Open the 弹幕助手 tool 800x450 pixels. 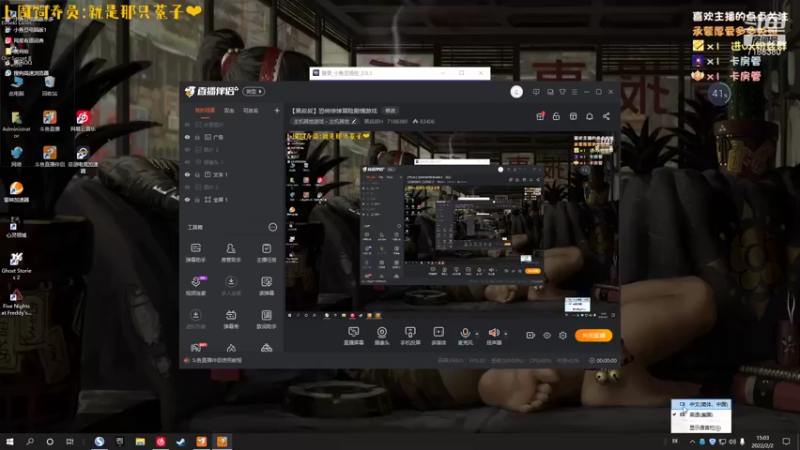point(195,253)
